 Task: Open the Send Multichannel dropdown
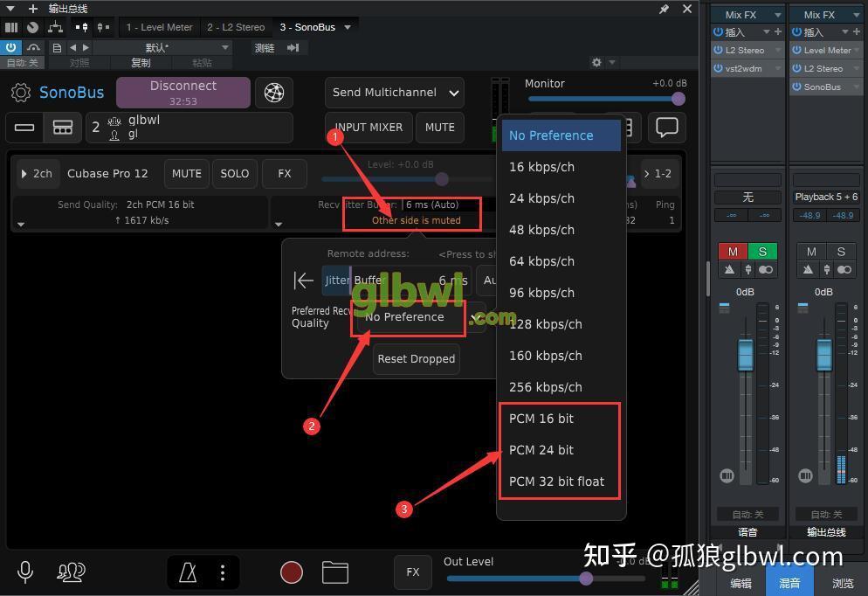point(394,93)
